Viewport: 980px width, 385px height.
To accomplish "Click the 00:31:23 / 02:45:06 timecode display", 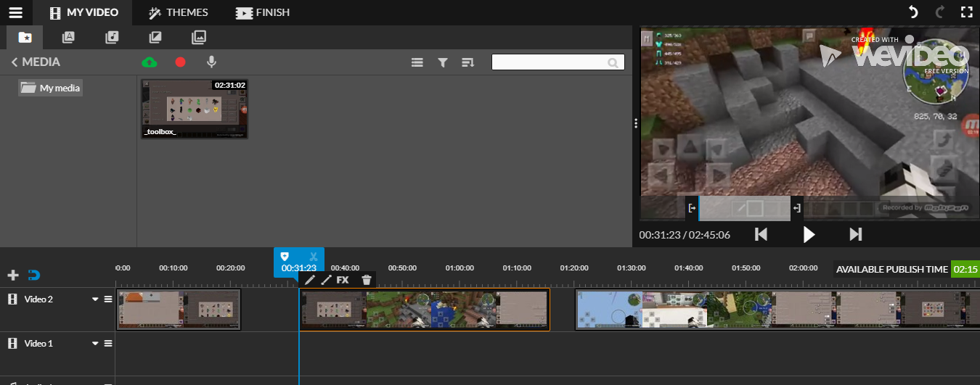I will [x=685, y=235].
